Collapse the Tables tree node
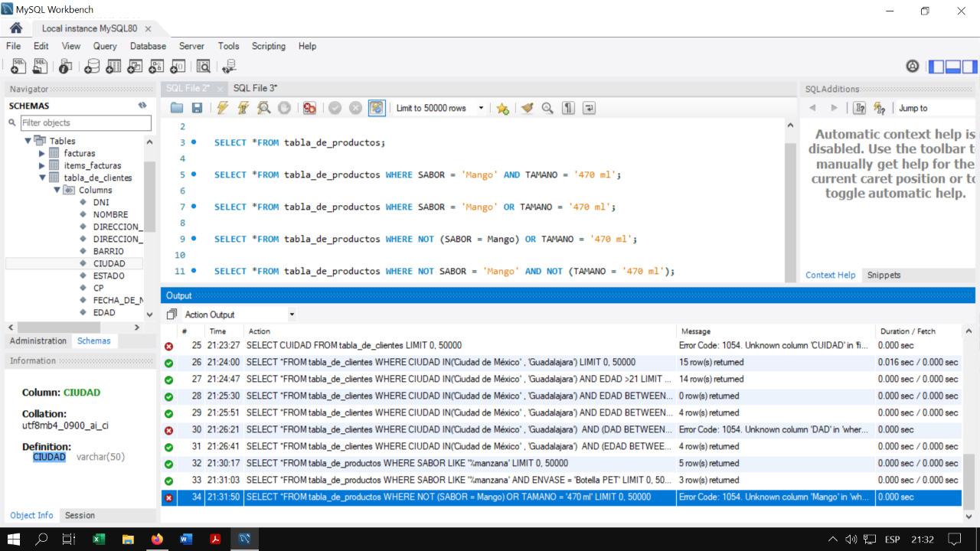 pyautogui.click(x=28, y=141)
